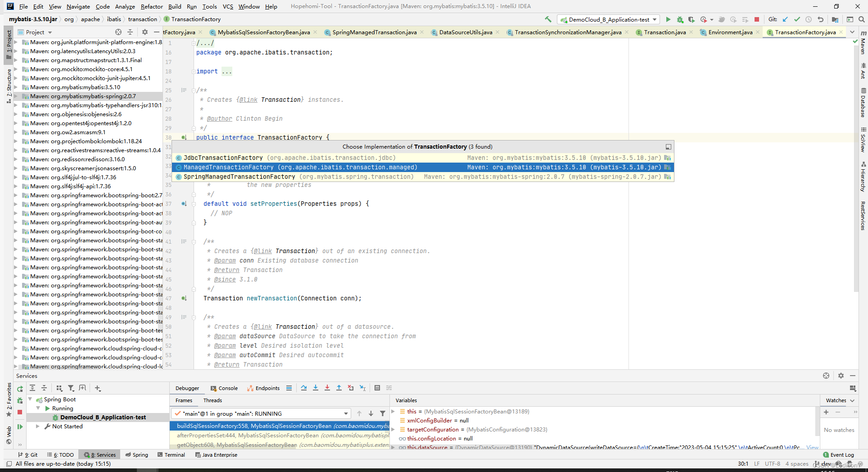Hide the Project panel with minus icon
The image size is (868, 472).
click(x=156, y=32)
